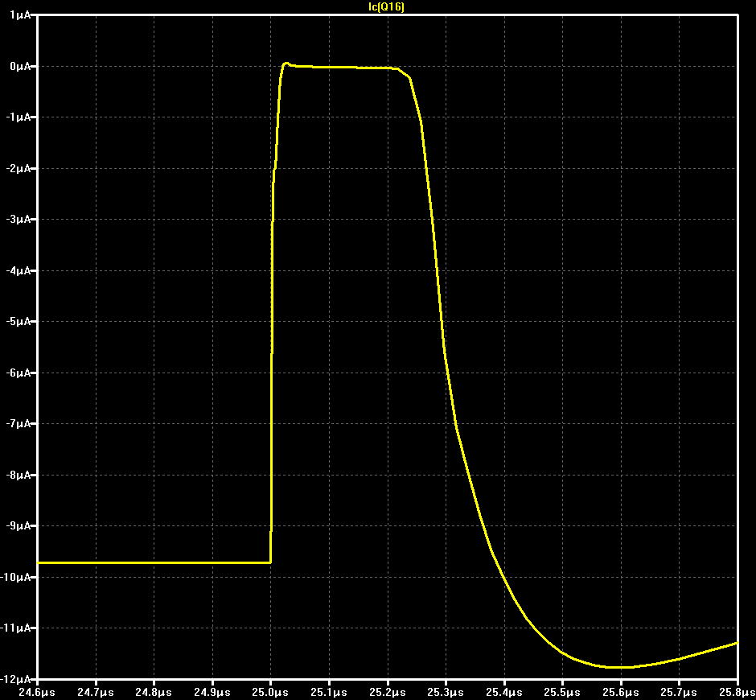Click the yellow trace's flat segment near -9.7µA
Image resolution: width=756 pixels, height=700 pixels.
click(x=154, y=563)
